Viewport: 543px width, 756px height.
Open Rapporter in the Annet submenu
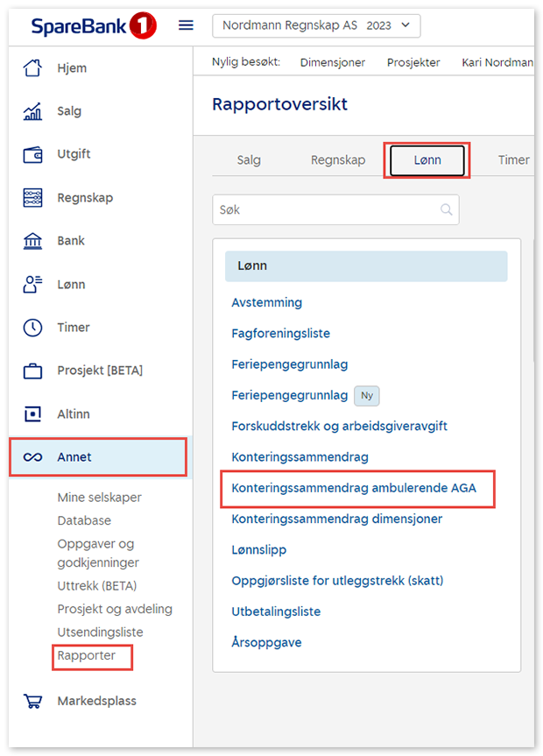pos(86,655)
